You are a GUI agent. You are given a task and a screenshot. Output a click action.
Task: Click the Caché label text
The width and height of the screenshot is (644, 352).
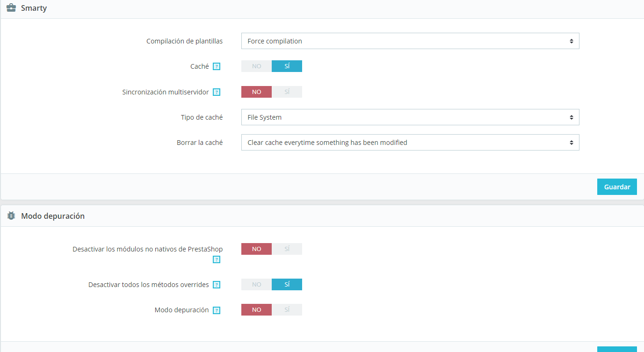(200, 66)
